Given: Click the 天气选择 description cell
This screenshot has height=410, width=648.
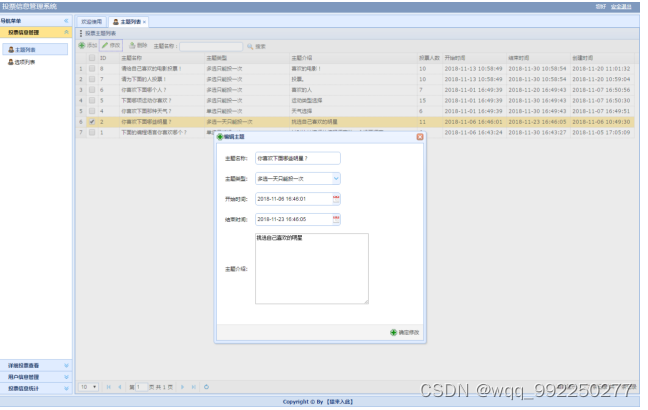Looking at the screenshot, I should tap(353, 111).
